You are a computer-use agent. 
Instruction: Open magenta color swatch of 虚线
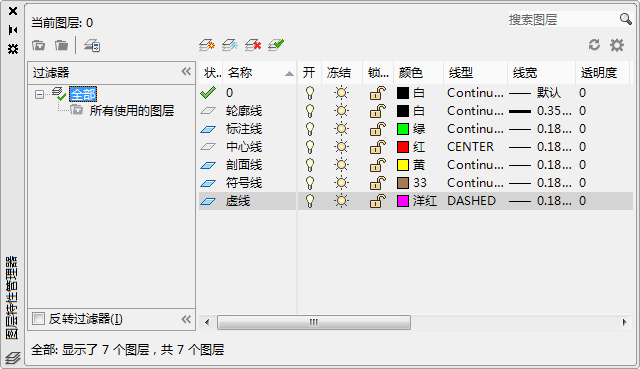(403, 201)
